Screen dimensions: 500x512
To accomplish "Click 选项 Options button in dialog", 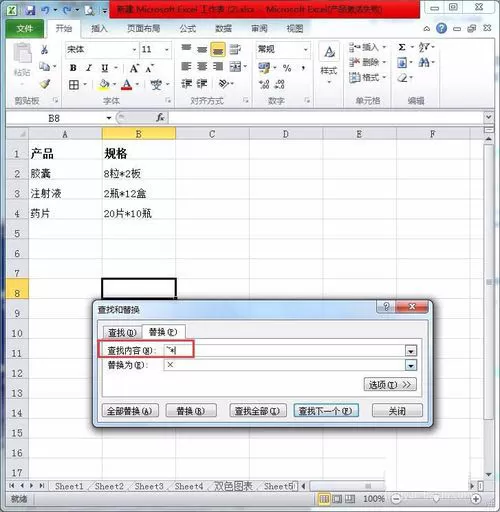I will tap(390, 385).
